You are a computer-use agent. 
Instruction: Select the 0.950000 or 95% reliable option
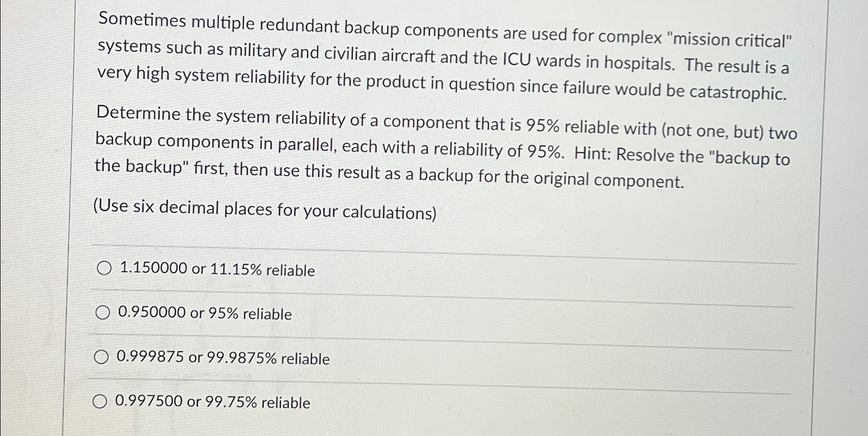click(103, 312)
